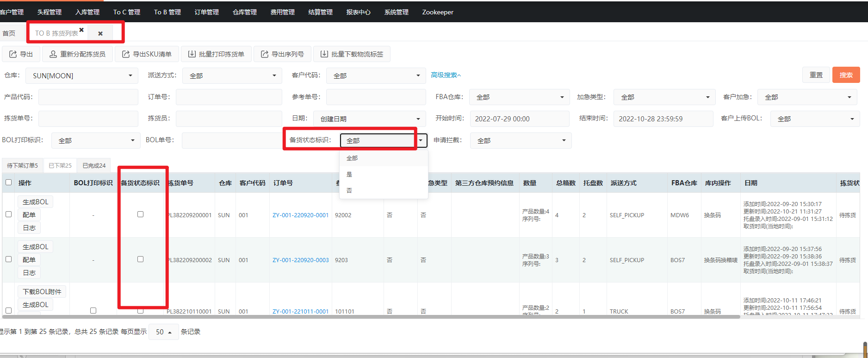Image resolution: width=868 pixels, height=358 pixels.
Task: Choose 是 in 备货状态标识 dropdown list
Action: point(384,174)
